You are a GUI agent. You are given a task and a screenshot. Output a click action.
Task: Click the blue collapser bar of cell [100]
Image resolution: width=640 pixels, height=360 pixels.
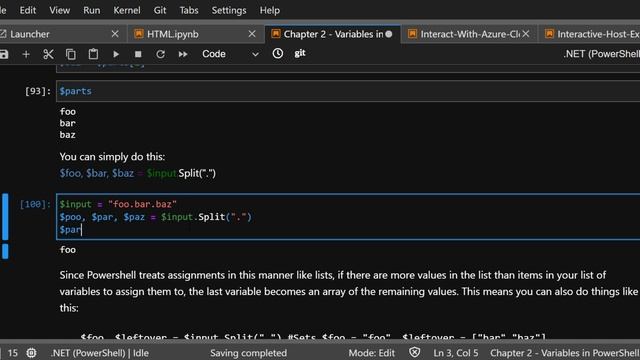(x=5, y=217)
